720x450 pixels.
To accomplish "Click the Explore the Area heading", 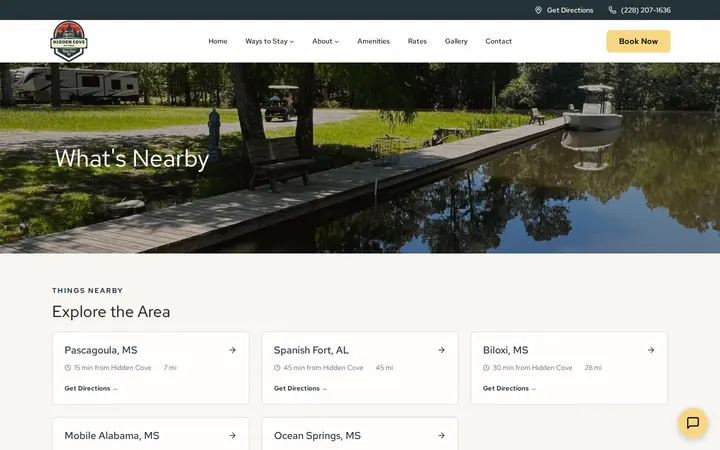I will point(111,312).
